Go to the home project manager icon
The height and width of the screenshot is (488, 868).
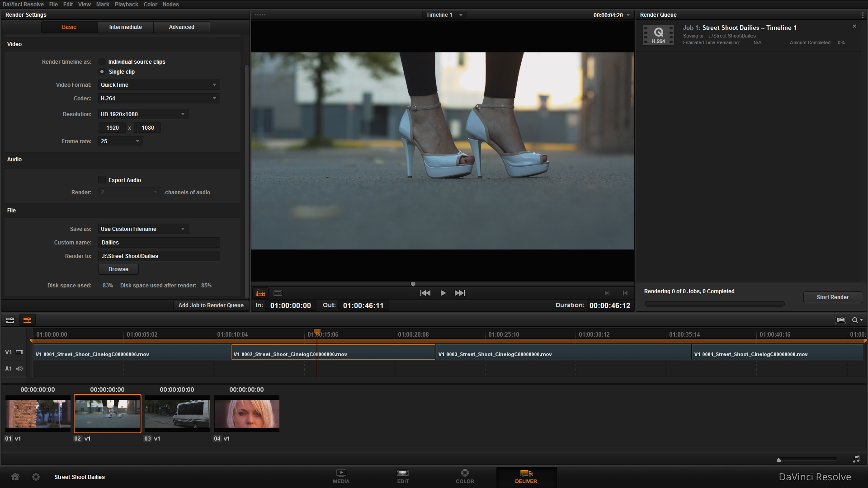click(x=15, y=477)
